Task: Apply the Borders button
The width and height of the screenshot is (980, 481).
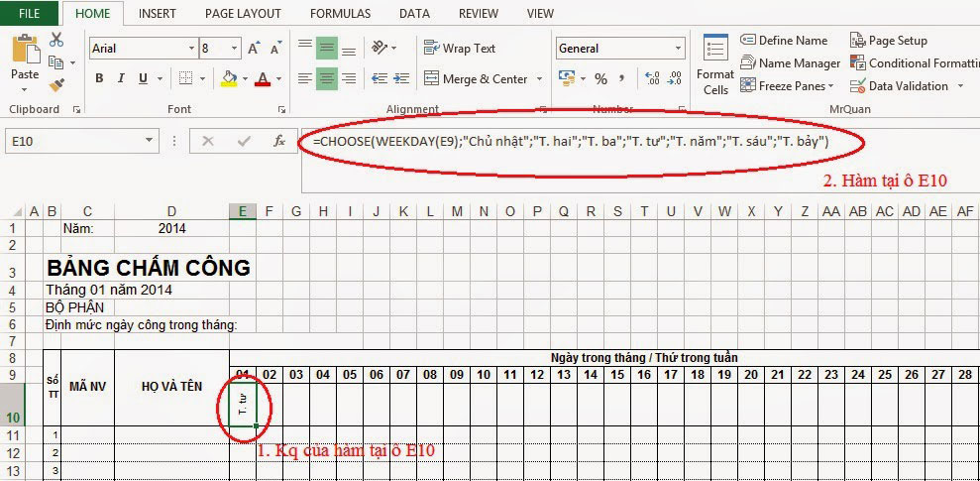Action: (185, 78)
